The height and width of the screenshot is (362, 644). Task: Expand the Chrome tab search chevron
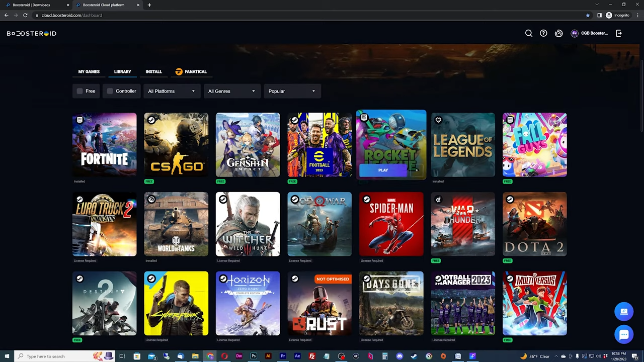[597, 5]
